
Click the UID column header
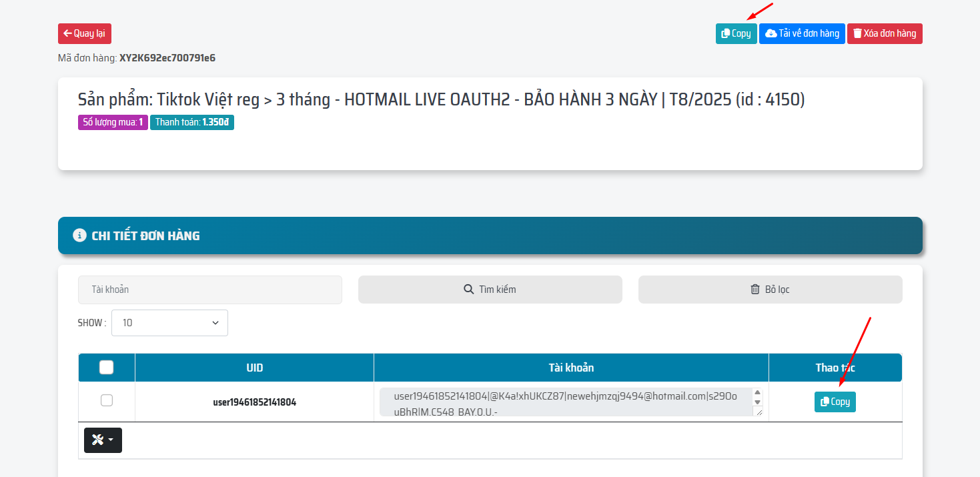[x=254, y=368]
